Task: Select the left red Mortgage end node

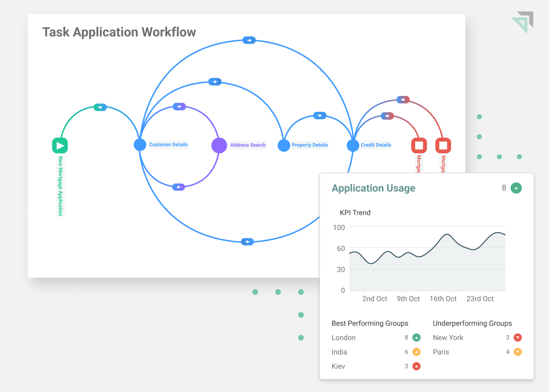Action: pyautogui.click(x=419, y=145)
